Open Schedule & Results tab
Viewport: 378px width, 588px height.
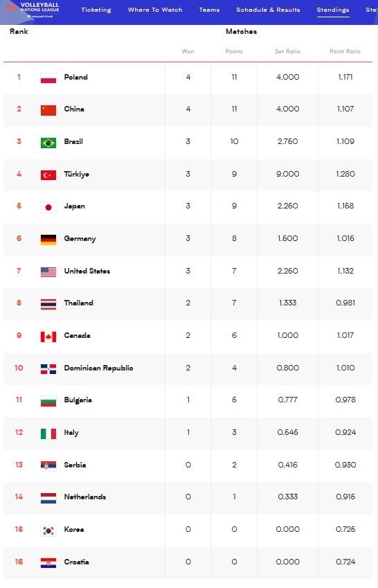point(268,10)
